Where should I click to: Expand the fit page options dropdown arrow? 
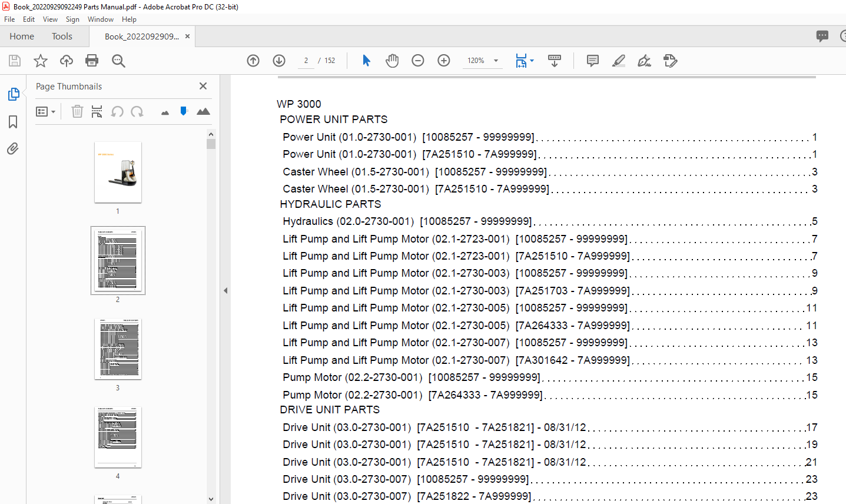pos(532,61)
